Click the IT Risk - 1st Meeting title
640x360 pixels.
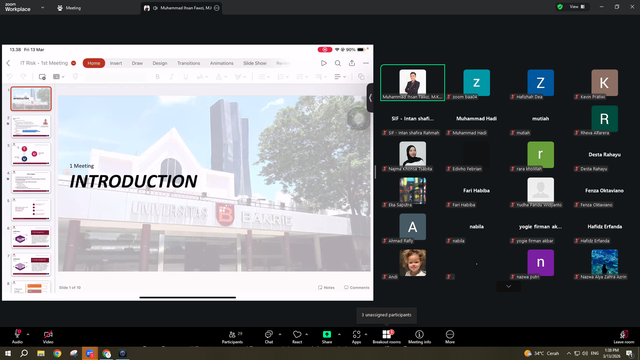click(44, 63)
